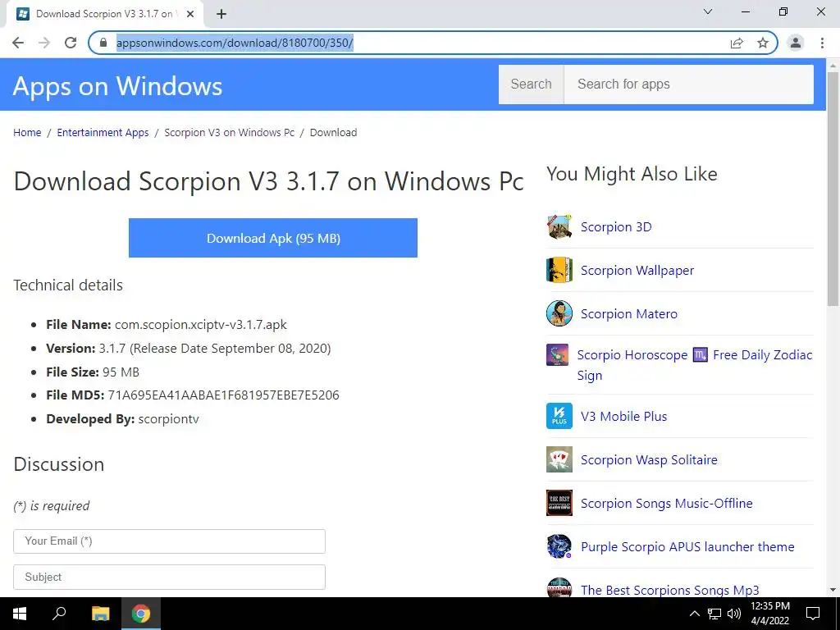
Task: Open the Chrome profile menu
Action: (796, 43)
